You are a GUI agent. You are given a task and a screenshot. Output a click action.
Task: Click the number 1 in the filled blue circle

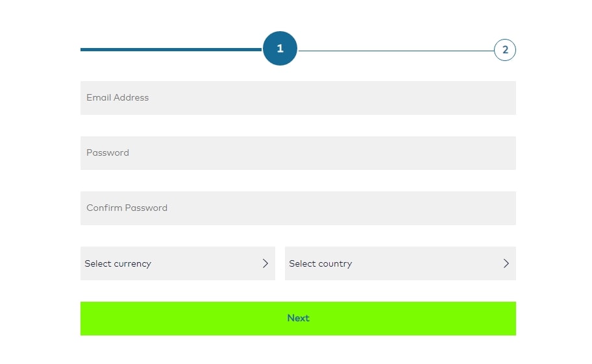click(x=280, y=49)
